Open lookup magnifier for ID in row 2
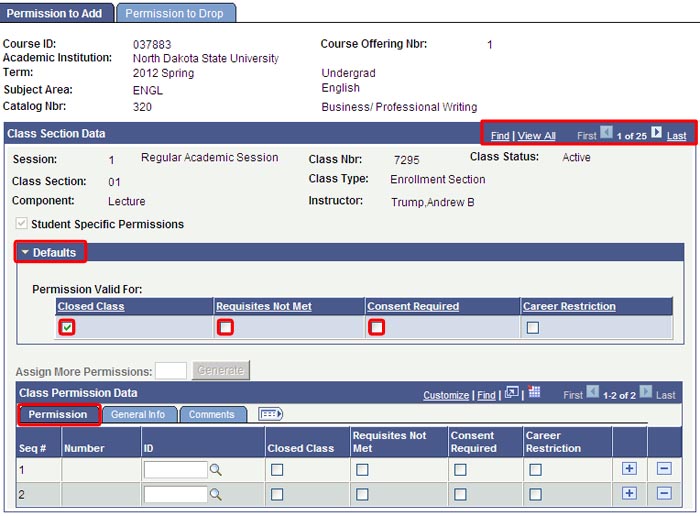Image resolution: width=700 pixels, height=516 pixels. click(x=215, y=494)
